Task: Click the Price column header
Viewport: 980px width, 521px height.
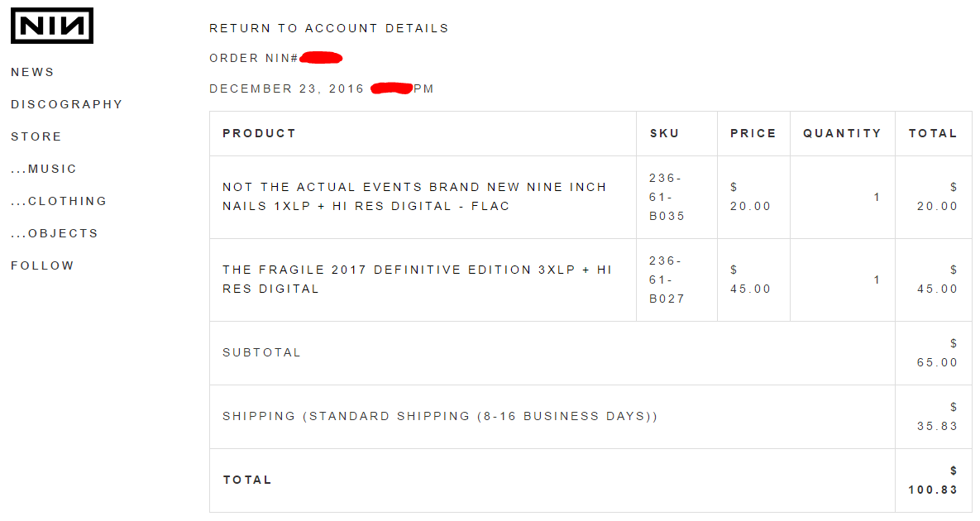Action: [x=753, y=133]
